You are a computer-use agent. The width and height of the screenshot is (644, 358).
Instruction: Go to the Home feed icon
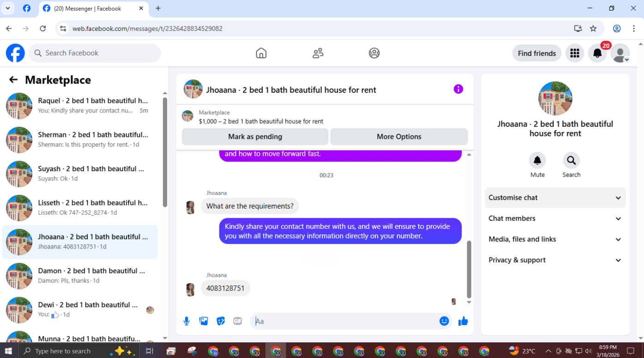coord(261,53)
